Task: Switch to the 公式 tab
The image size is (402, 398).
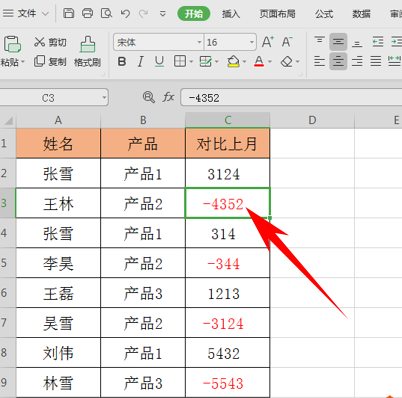Action: tap(324, 14)
